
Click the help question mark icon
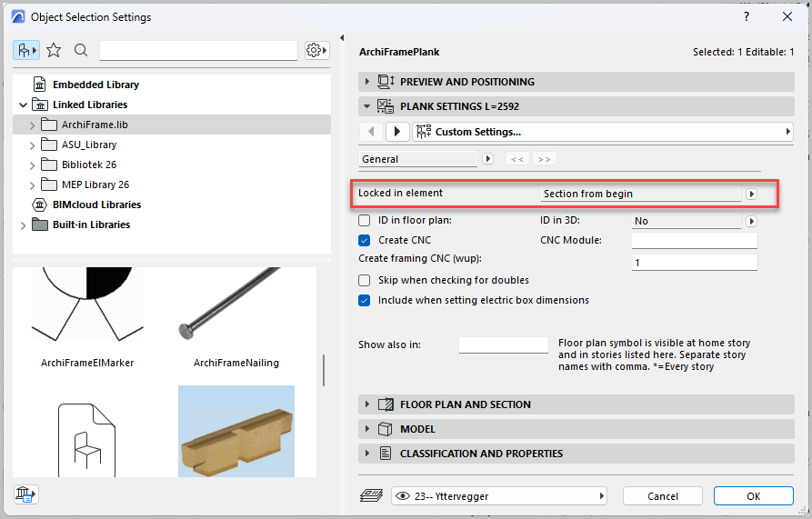click(746, 16)
